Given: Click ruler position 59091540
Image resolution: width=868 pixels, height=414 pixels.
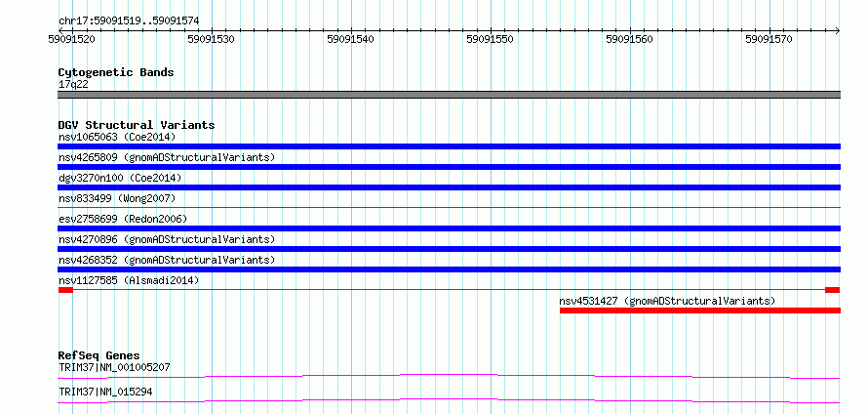Looking at the screenshot, I should 350,39.
